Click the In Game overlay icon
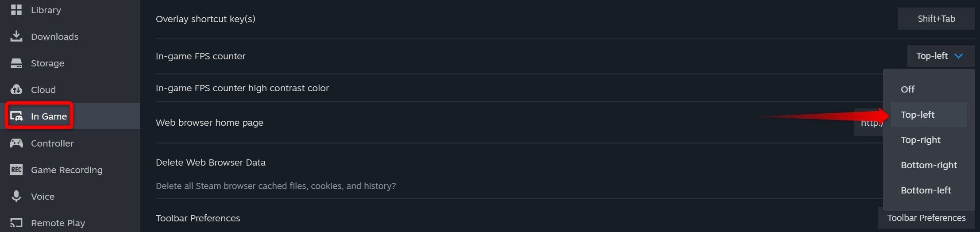 click(x=16, y=116)
